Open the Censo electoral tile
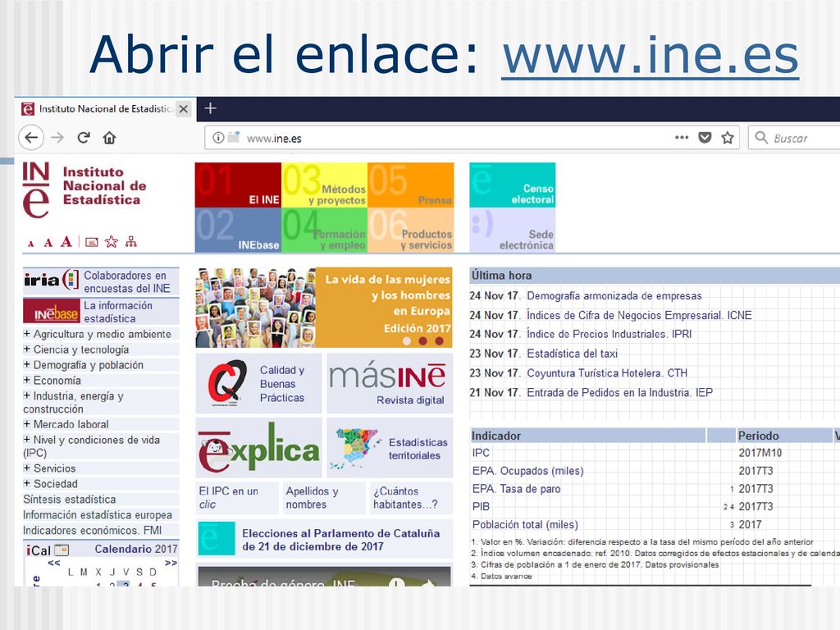The width and height of the screenshot is (840, 630). coord(512,185)
